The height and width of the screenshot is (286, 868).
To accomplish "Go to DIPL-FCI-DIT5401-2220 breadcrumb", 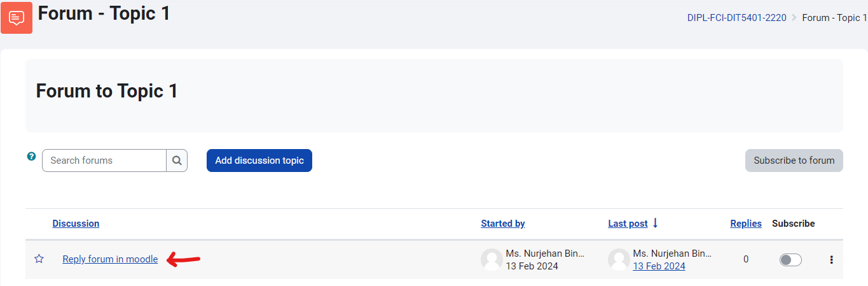I will pos(736,18).
